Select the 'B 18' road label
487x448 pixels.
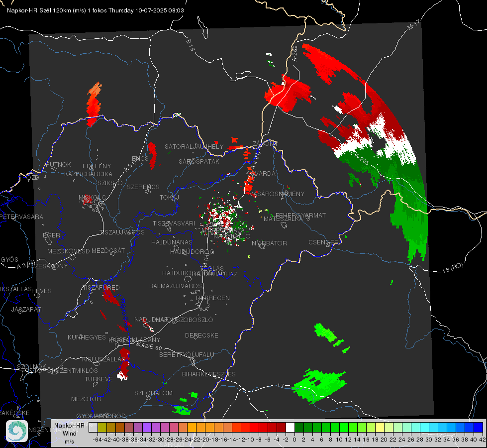point(191,45)
